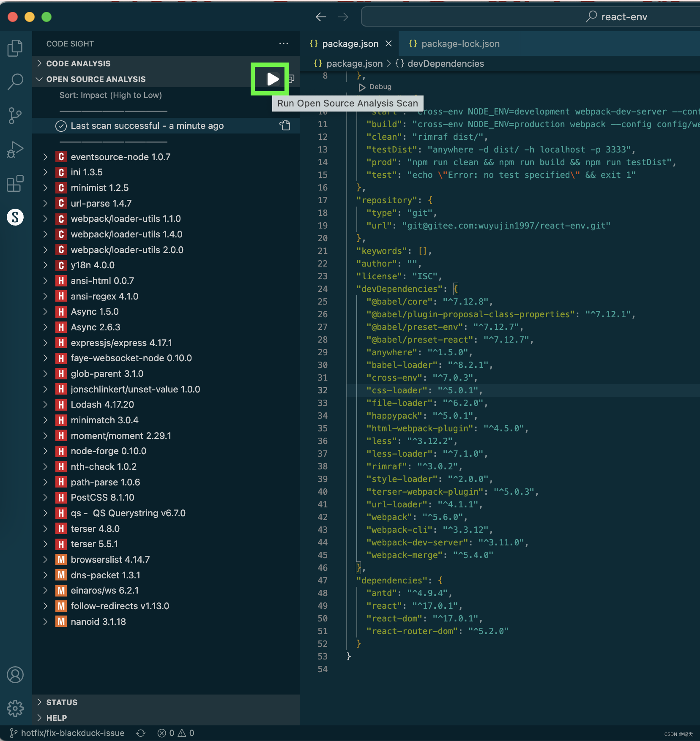Open the Code Sight more actions menu
Screen dimensions: 700x741
(284, 44)
